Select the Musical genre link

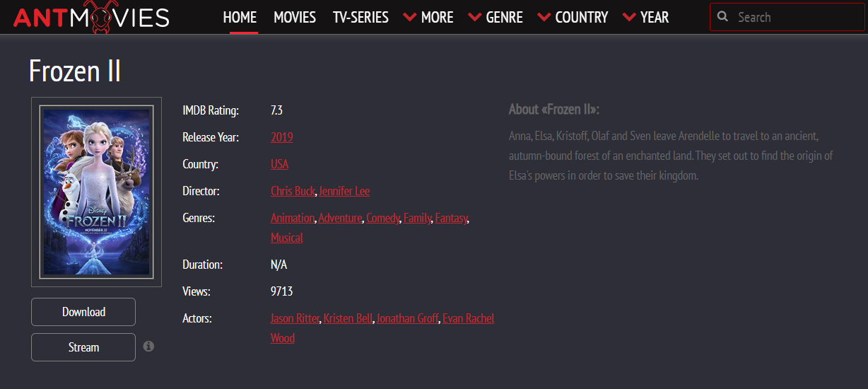tap(286, 238)
